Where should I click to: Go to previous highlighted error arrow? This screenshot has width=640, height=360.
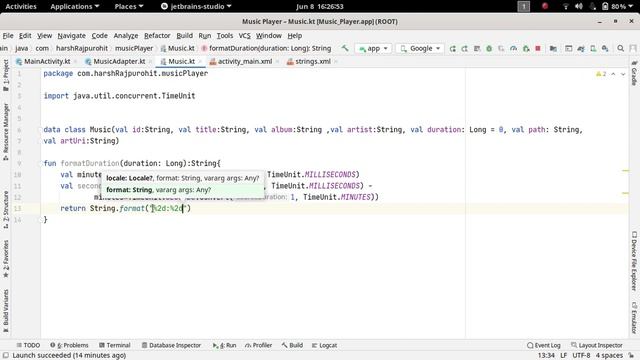613,74
